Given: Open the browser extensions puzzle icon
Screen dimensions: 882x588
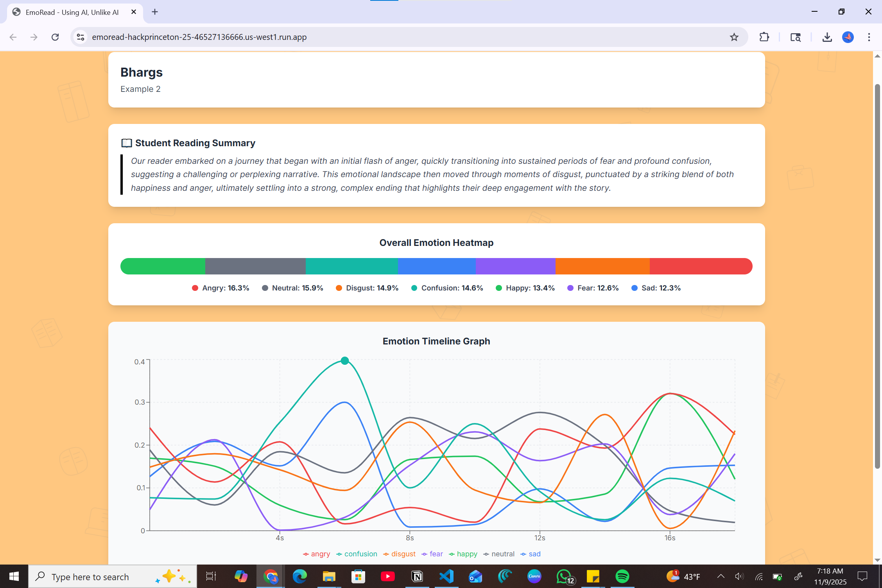Looking at the screenshot, I should pos(764,37).
